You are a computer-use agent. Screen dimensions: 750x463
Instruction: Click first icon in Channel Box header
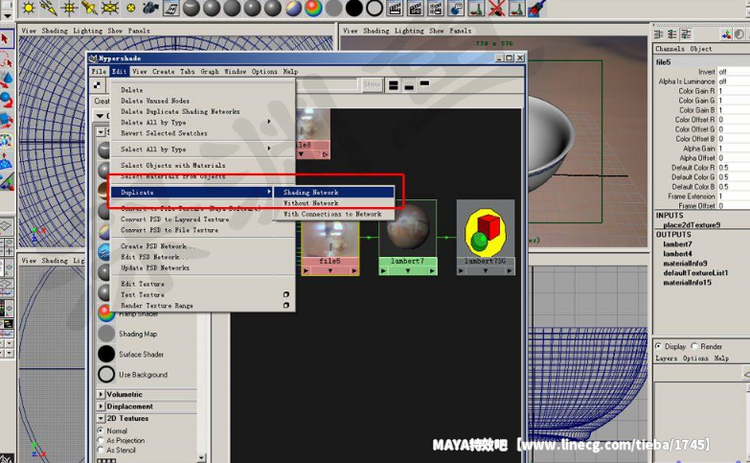[659, 34]
